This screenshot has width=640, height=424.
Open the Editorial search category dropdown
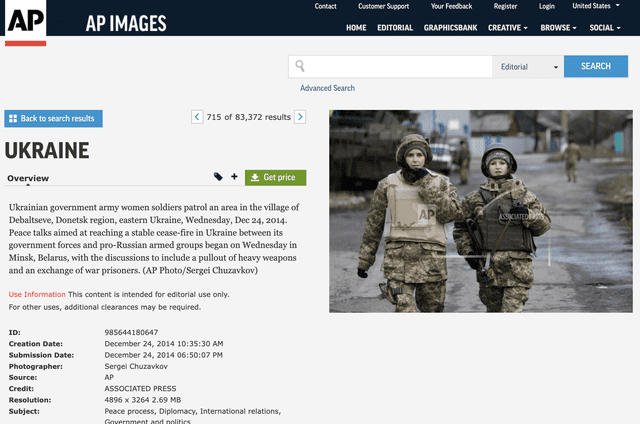coord(528,67)
